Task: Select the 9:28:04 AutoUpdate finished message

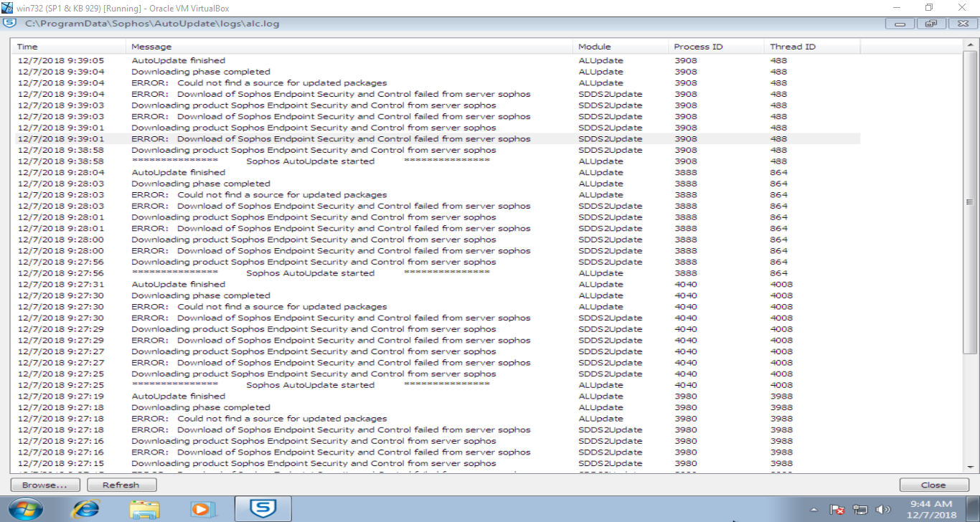Action: (179, 173)
